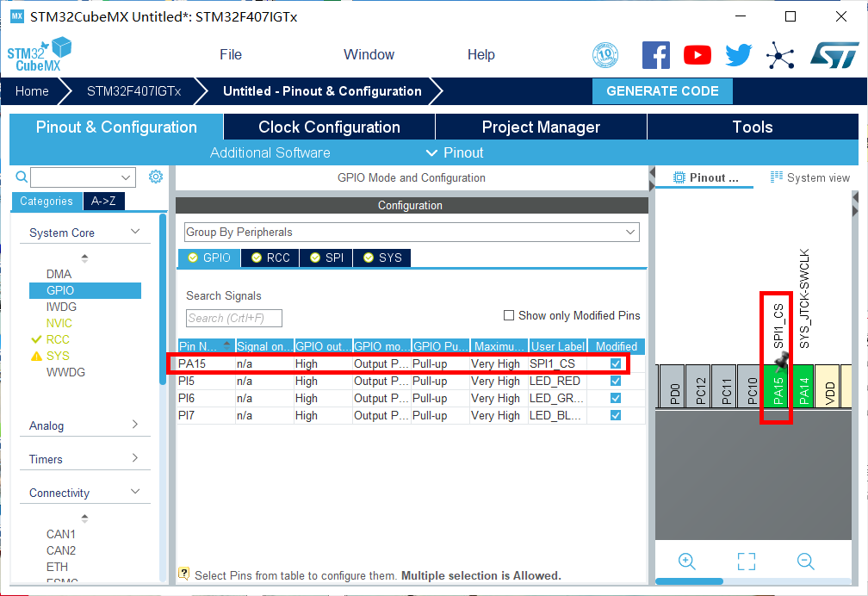This screenshot has width=868, height=596.
Task: Collapse the System Core category
Action: click(x=135, y=232)
